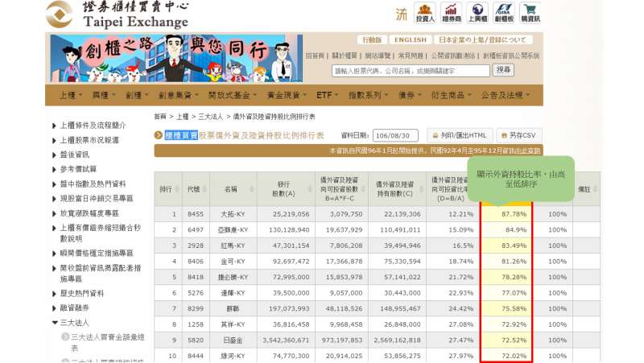This screenshot has height=363, width=644.
Task: Focus the stock code search field
Action: (x=411, y=71)
